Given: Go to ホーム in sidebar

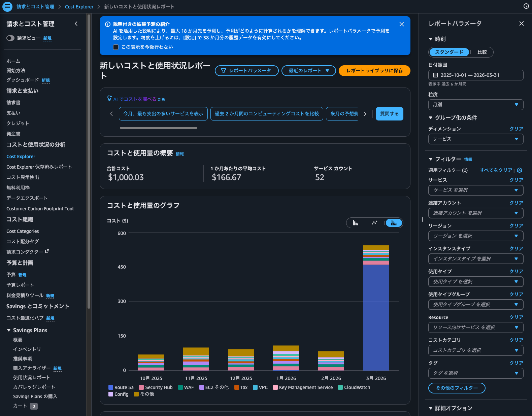Looking at the screenshot, I should 13,61.
